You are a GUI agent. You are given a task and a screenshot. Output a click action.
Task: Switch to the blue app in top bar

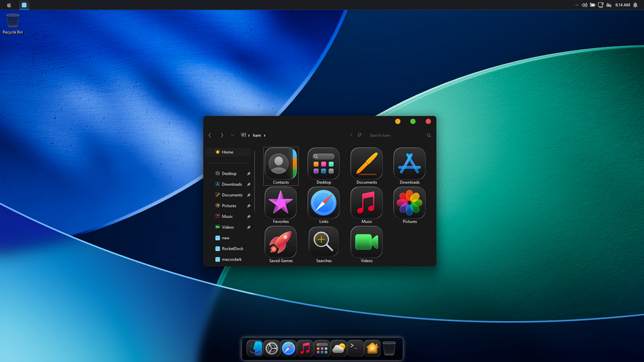pyautogui.click(x=24, y=5)
